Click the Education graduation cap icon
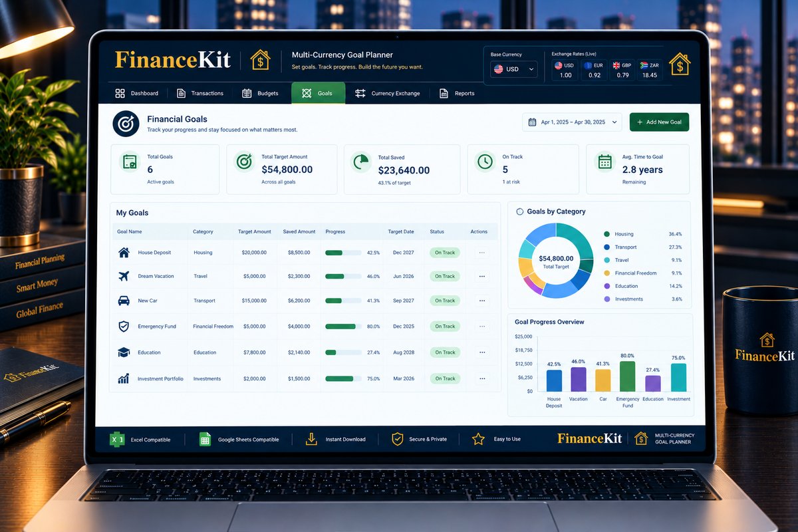798x532 pixels. [x=124, y=352]
